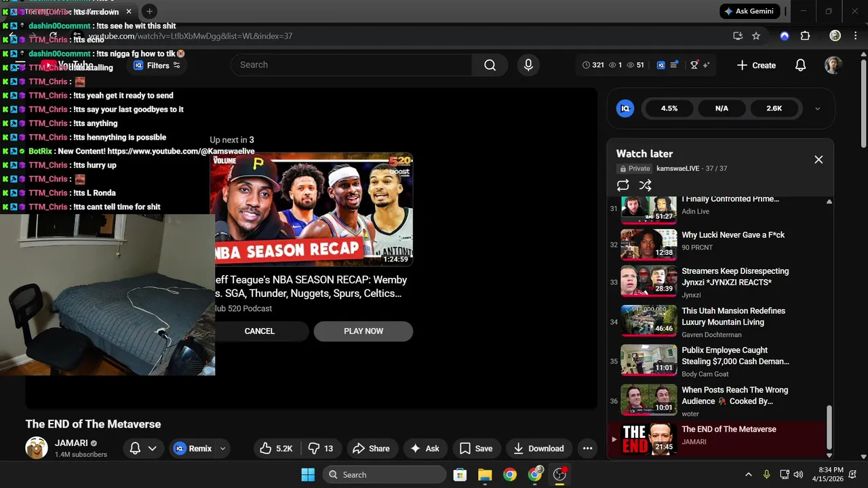
Task: Save the video with the Save button
Action: (x=476, y=448)
